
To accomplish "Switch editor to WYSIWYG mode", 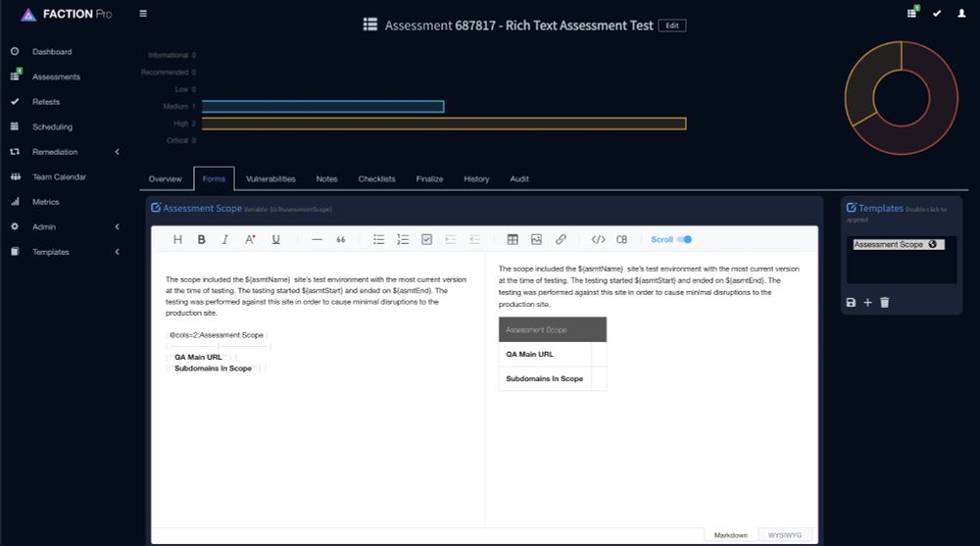I will (x=785, y=535).
